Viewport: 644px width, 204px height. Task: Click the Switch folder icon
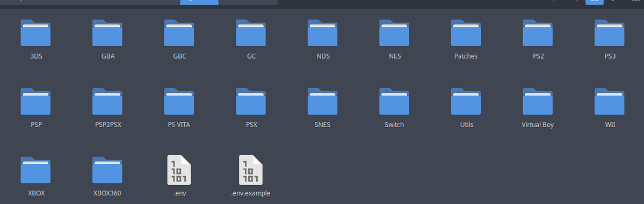[x=394, y=102]
